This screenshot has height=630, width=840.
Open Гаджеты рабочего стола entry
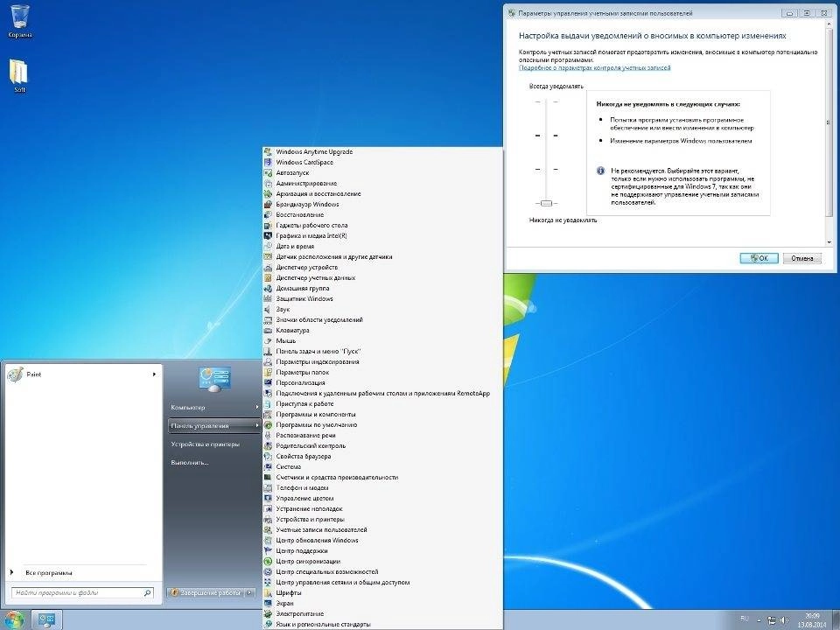(x=311, y=225)
